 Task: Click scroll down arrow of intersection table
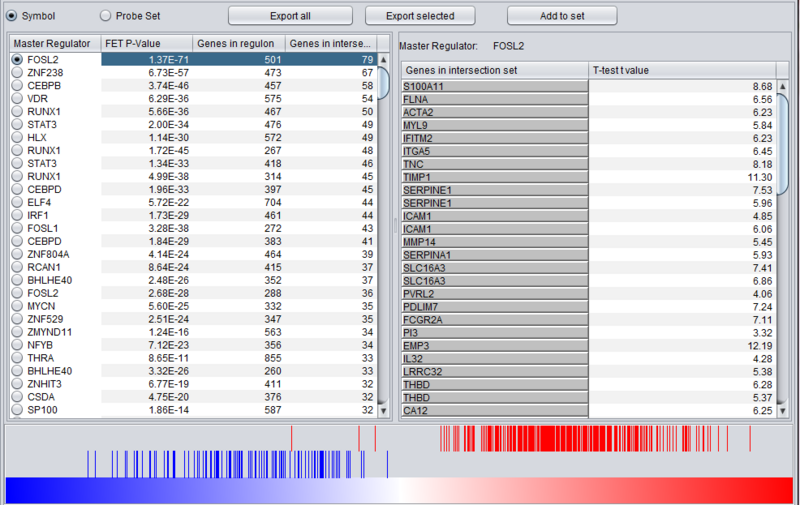[783, 411]
